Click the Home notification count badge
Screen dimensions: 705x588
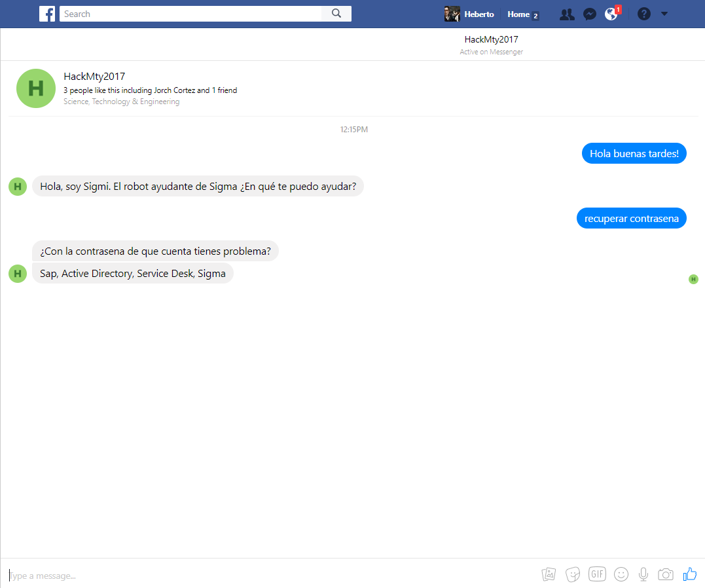pyautogui.click(x=535, y=16)
